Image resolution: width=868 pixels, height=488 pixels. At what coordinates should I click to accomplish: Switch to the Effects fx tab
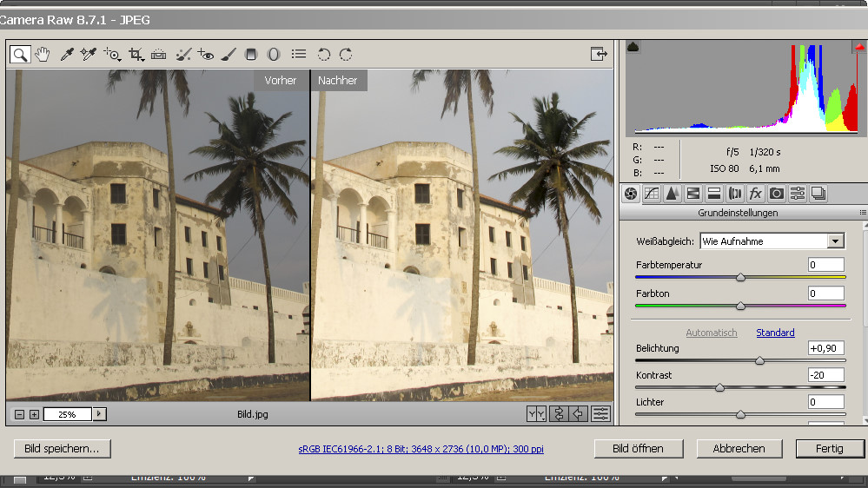coord(756,194)
